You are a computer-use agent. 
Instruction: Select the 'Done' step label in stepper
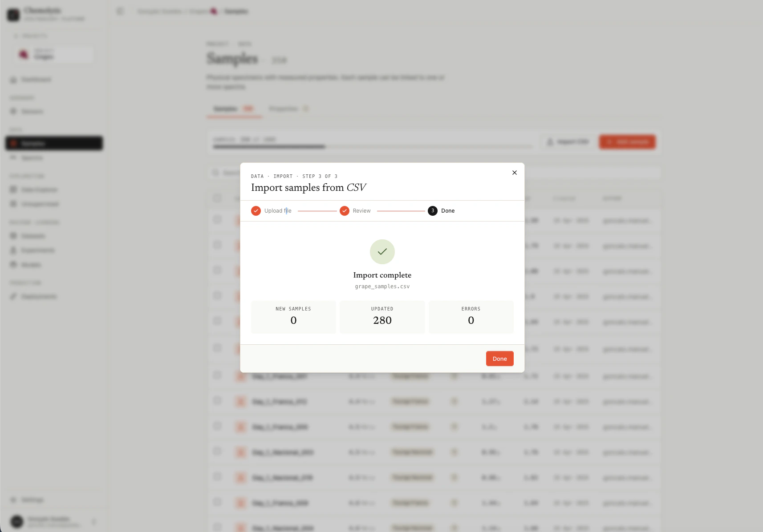pos(448,211)
